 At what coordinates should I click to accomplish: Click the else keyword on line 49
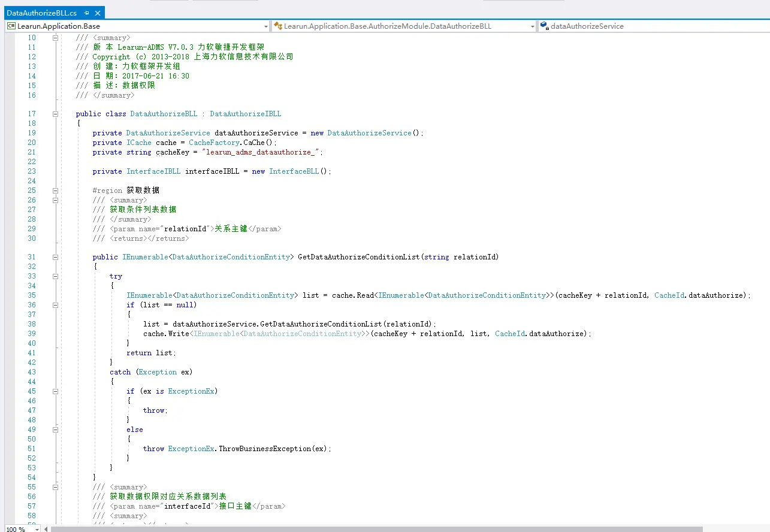point(134,430)
